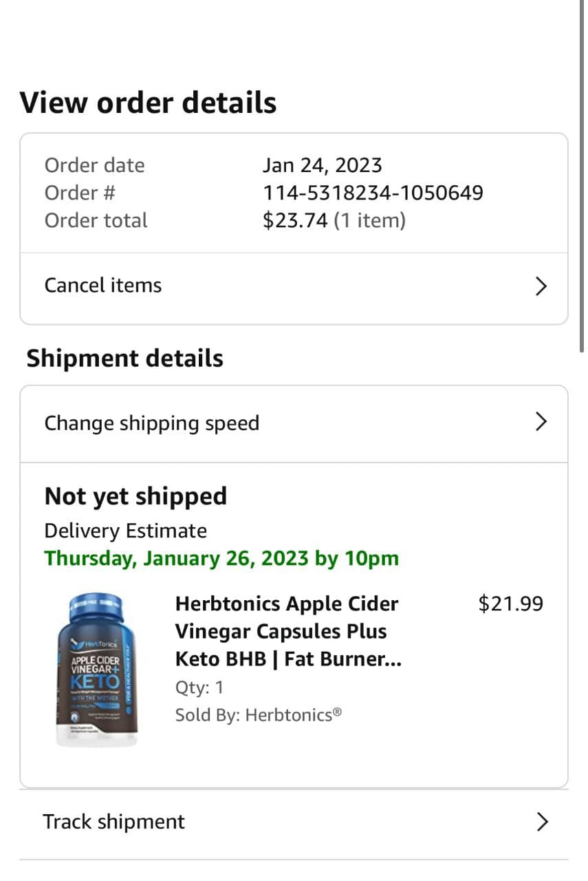Expand the Change shipping speed arrow
Viewport: 588px width, 881px height.
541,422
